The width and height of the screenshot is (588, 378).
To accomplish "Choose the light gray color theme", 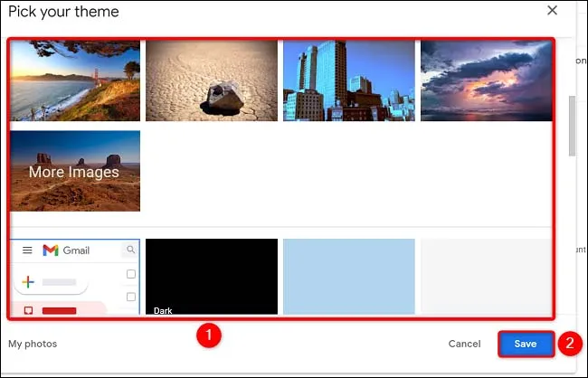I will [x=486, y=277].
